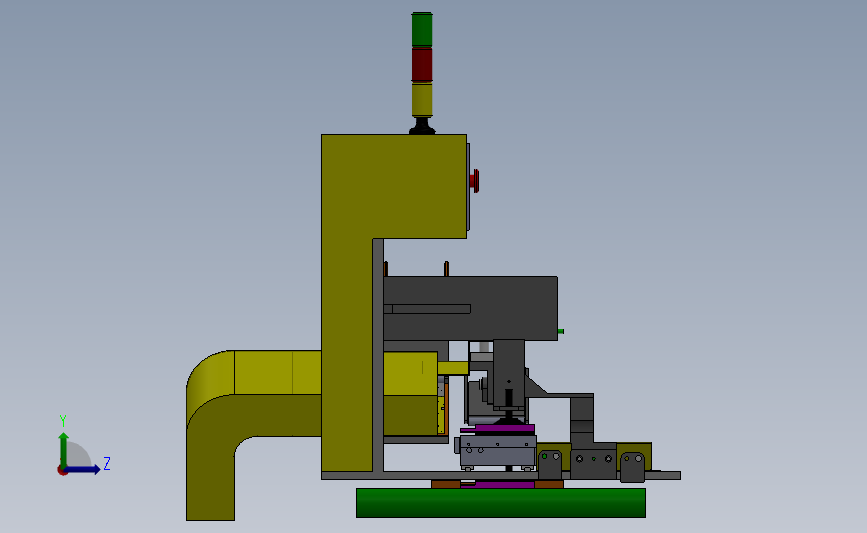Click the green Y axis of the triad
The image size is (867, 533).
[64, 450]
